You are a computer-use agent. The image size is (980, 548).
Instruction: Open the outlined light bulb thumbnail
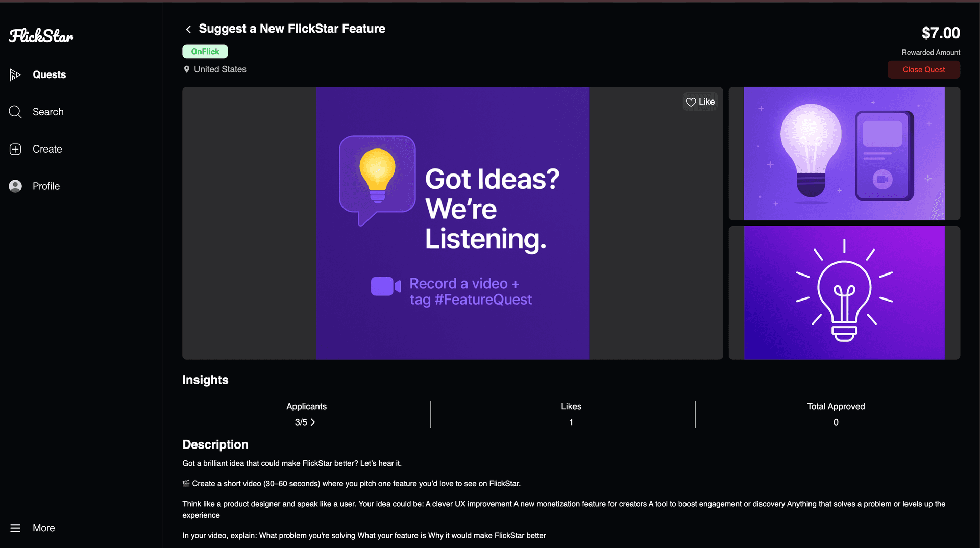[844, 292]
